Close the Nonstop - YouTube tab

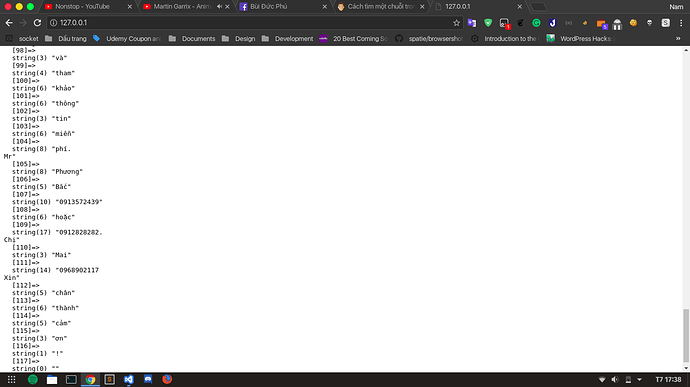coord(129,7)
